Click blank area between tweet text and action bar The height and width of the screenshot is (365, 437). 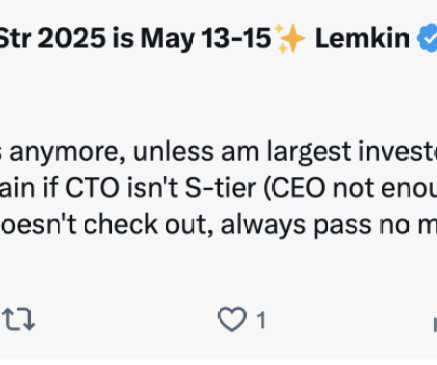[x=218, y=272]
